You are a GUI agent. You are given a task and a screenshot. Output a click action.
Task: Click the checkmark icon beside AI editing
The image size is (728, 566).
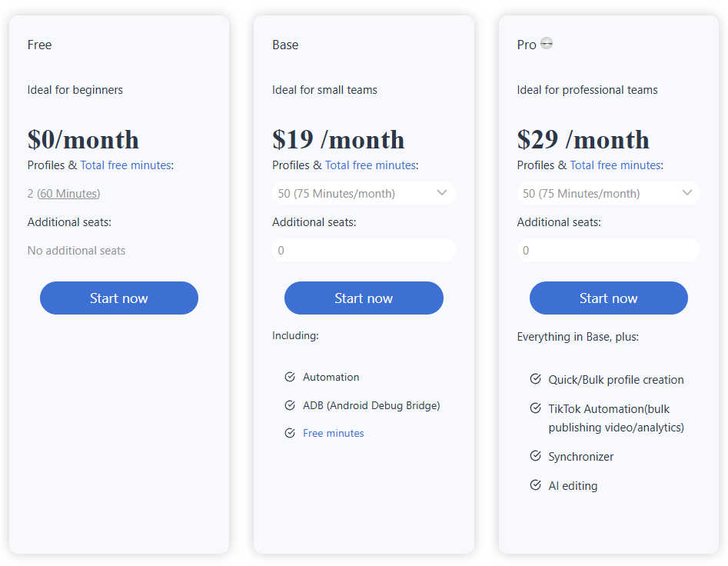click(535, 485)
